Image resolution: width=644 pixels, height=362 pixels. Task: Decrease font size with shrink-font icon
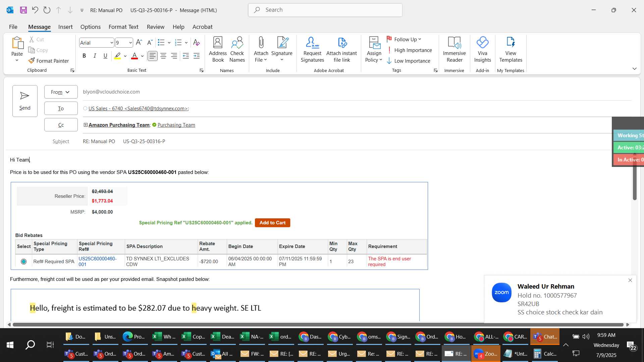[x=150, y=43]
